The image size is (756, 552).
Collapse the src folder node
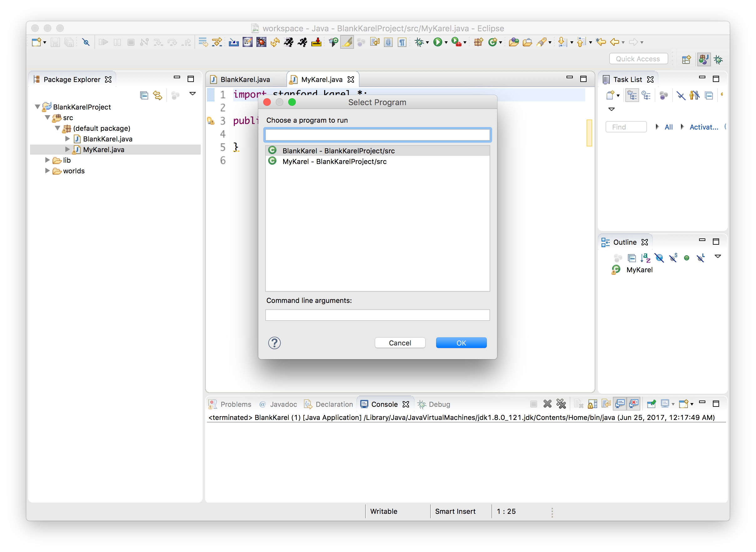(x=48, y=118)
